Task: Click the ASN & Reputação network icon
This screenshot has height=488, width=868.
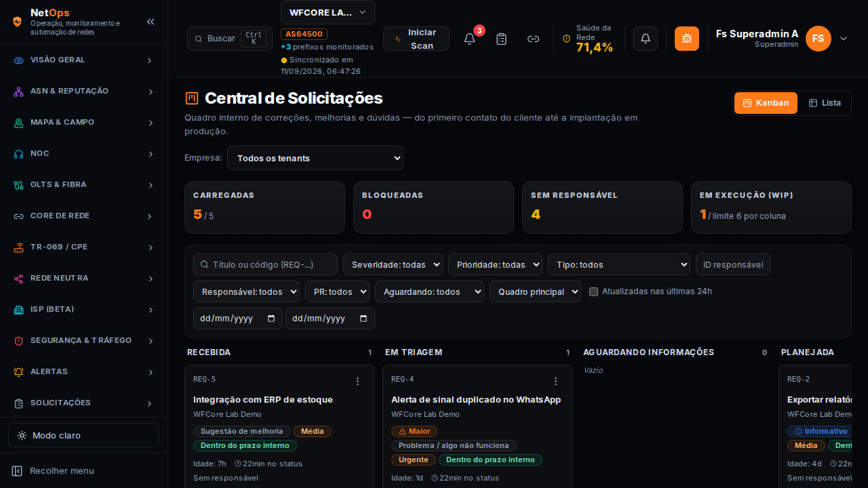Action: (19, 91)
